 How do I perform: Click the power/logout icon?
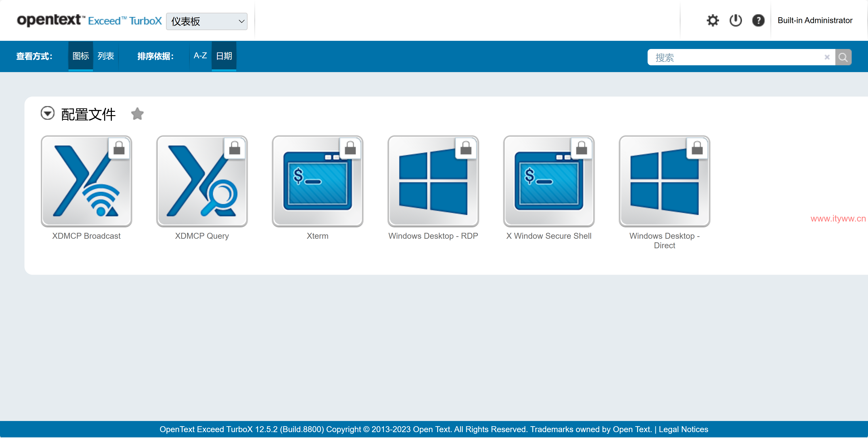(x=736, y=21)
